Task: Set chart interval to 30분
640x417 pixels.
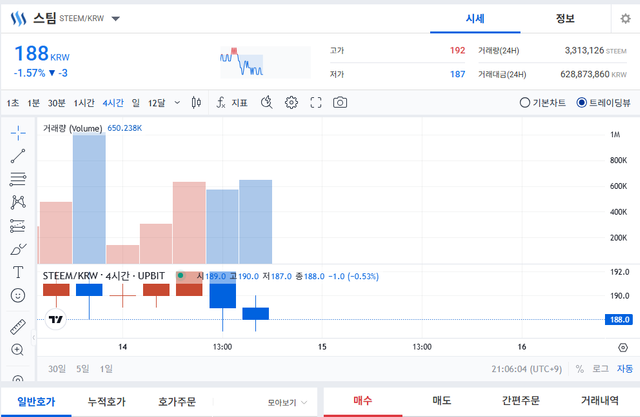Action: 57,103
